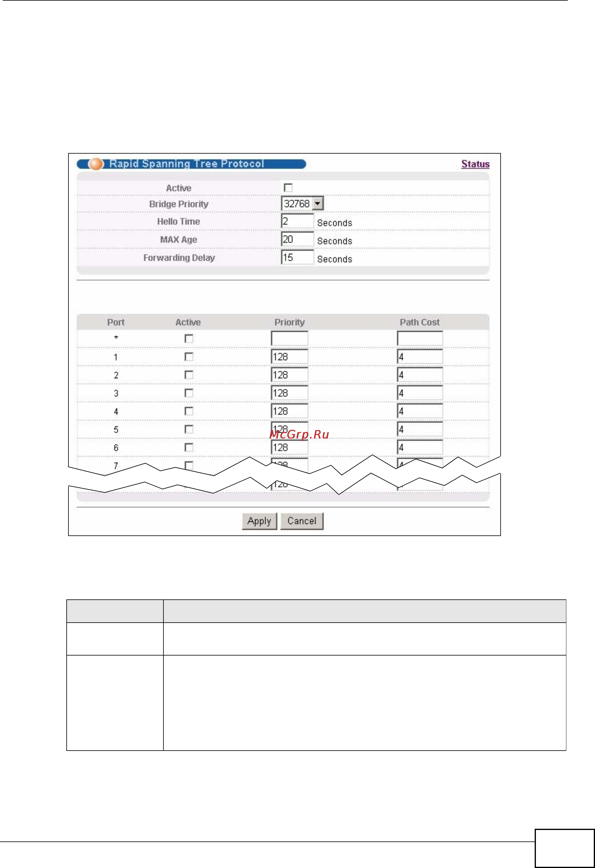The image size is (595, 868).
Task: Click the Path Cost field for port 5
Action: point(419,429)
